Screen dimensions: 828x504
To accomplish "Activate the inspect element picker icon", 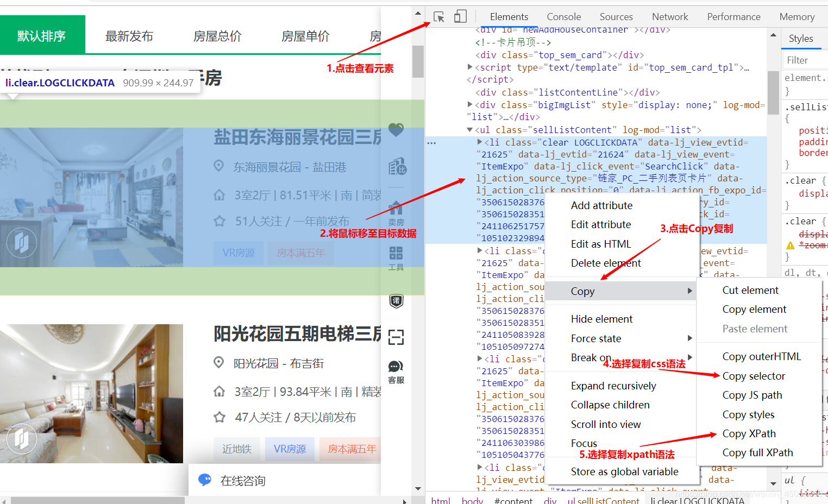I will click(x=439, y=17).
